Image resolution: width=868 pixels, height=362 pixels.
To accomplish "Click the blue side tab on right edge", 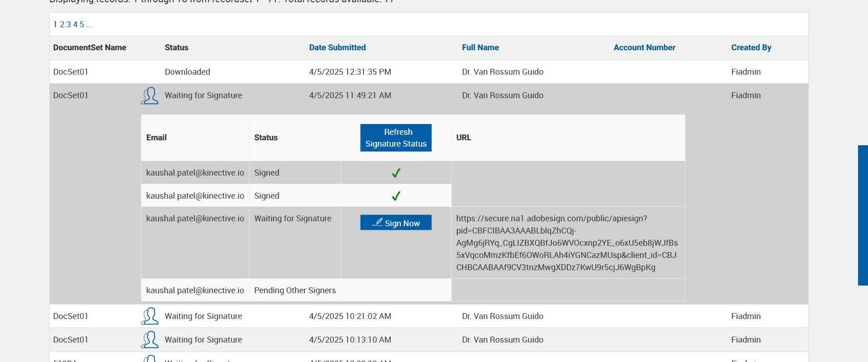I will (863, 215).
